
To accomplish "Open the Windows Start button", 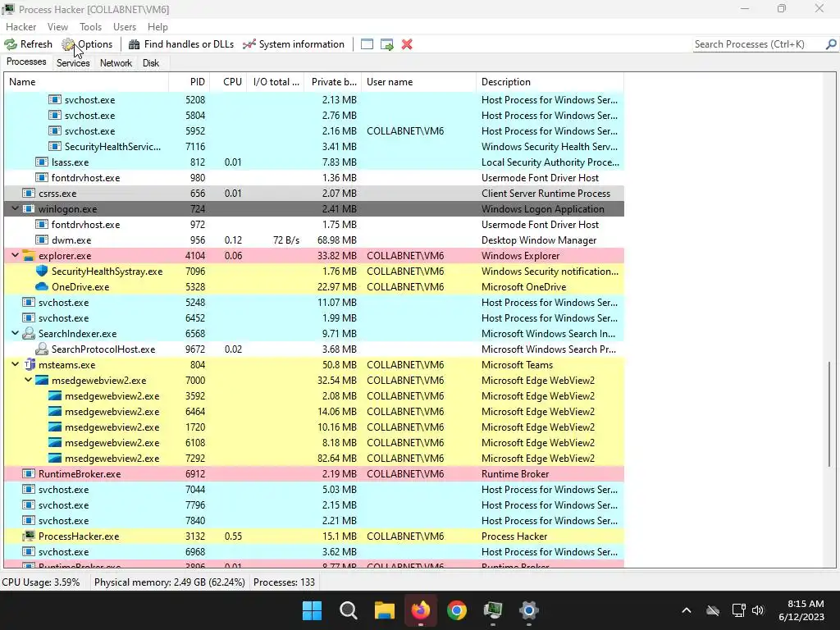I will [x=312, y=610].
